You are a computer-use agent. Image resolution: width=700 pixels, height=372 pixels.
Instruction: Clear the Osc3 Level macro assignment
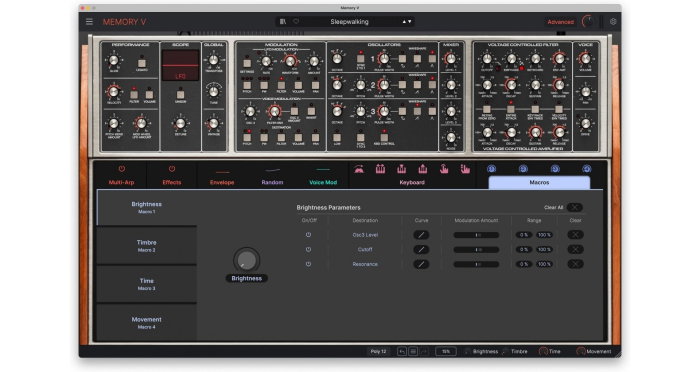tap(575, 235)
